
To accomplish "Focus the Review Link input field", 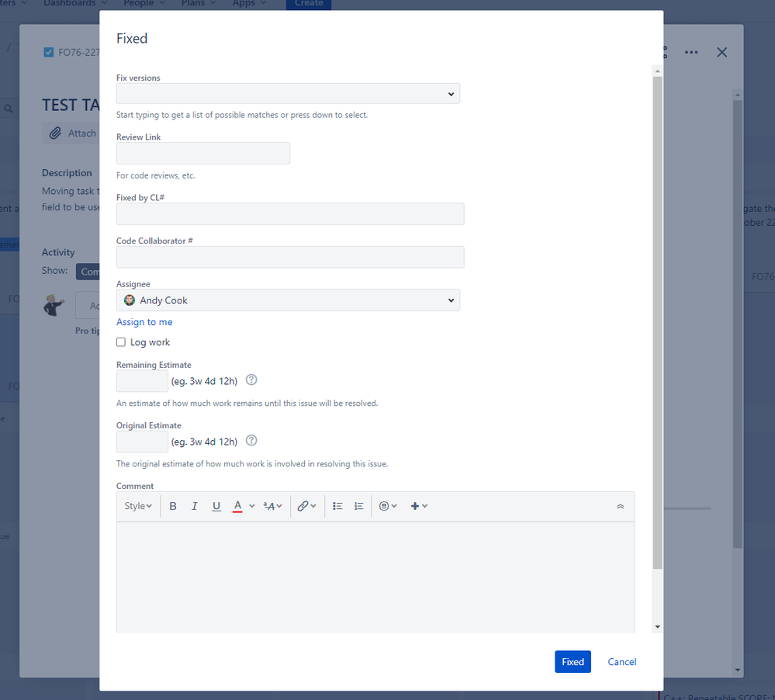I will coord(203,153).
